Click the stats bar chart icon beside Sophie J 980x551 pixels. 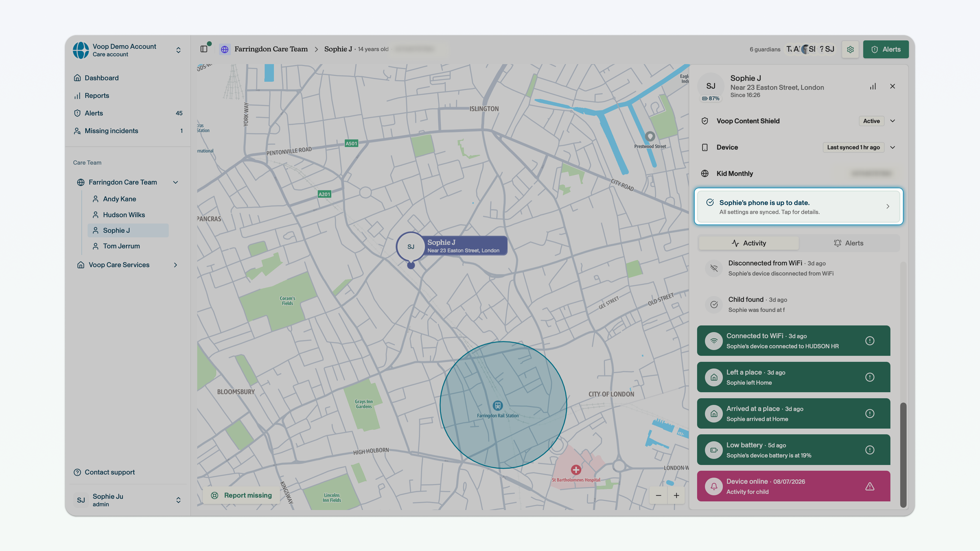click(873, 86)
